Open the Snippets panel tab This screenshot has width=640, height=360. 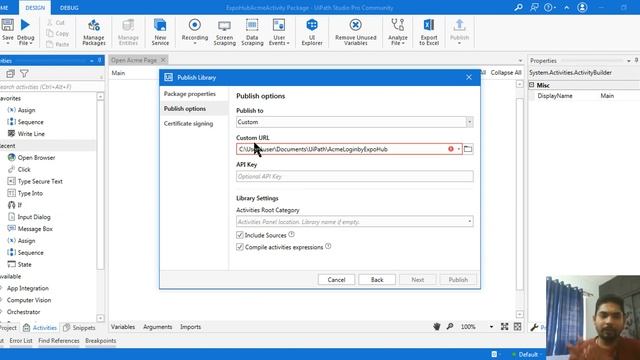(x=80, y=327)
